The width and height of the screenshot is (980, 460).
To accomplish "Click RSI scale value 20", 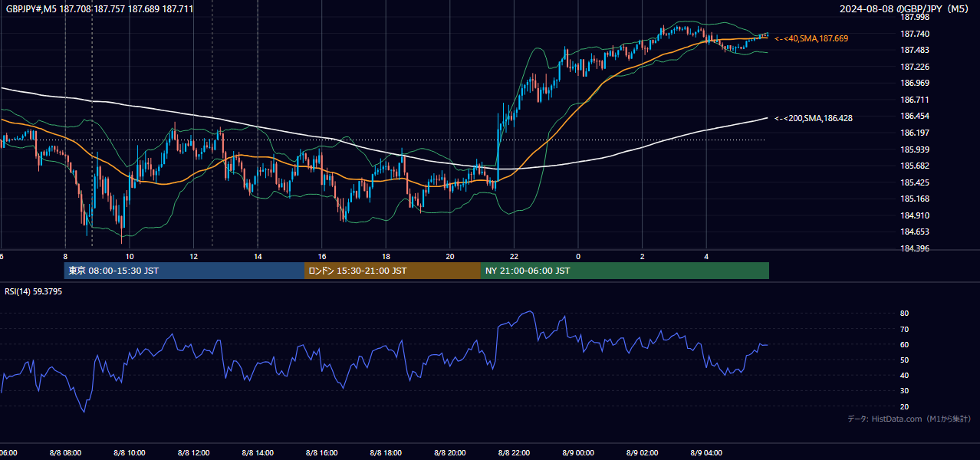I will (x=904, y=406).
